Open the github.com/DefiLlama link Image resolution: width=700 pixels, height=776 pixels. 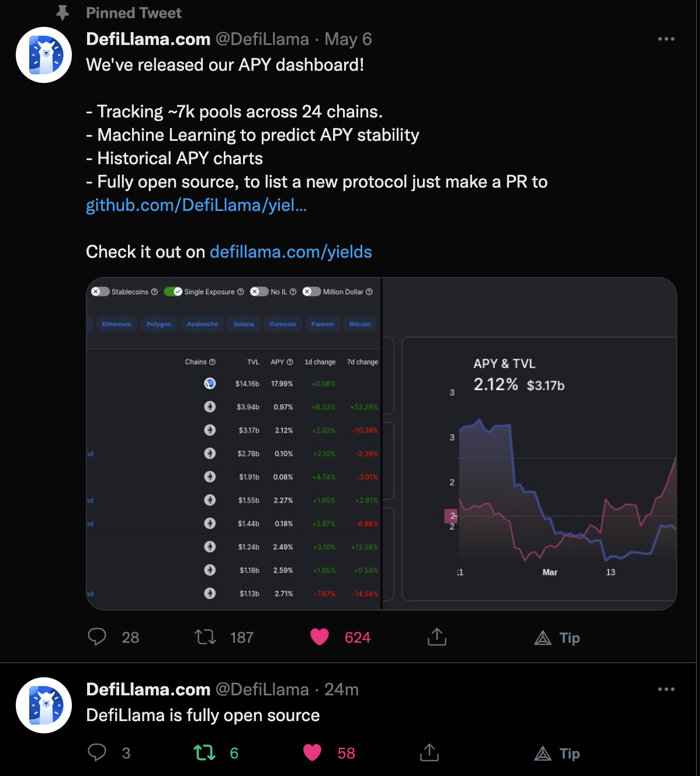tap(196, 205)
